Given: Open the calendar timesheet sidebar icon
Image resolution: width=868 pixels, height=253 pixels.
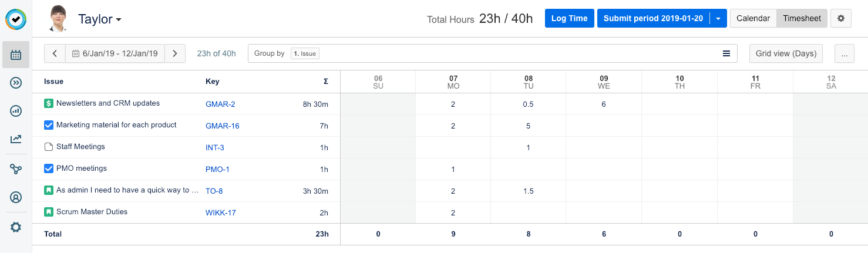Looking at the screenshot, I should point(16,55).
